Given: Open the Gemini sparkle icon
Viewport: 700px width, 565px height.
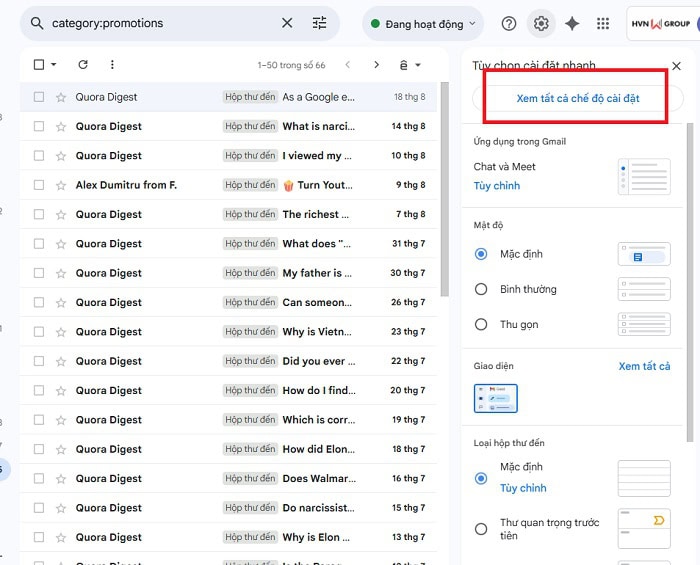Looking at the screenshot, I should [x=572, y=23].
